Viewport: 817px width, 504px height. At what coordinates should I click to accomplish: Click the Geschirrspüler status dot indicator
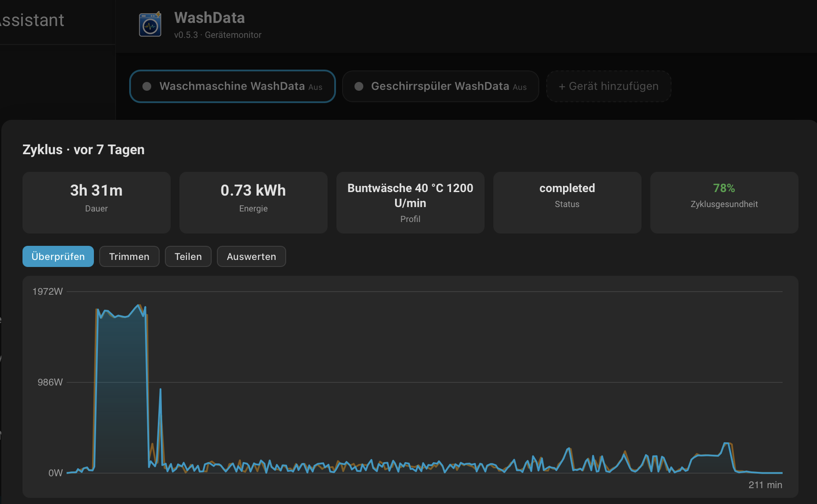pos(359,86)
